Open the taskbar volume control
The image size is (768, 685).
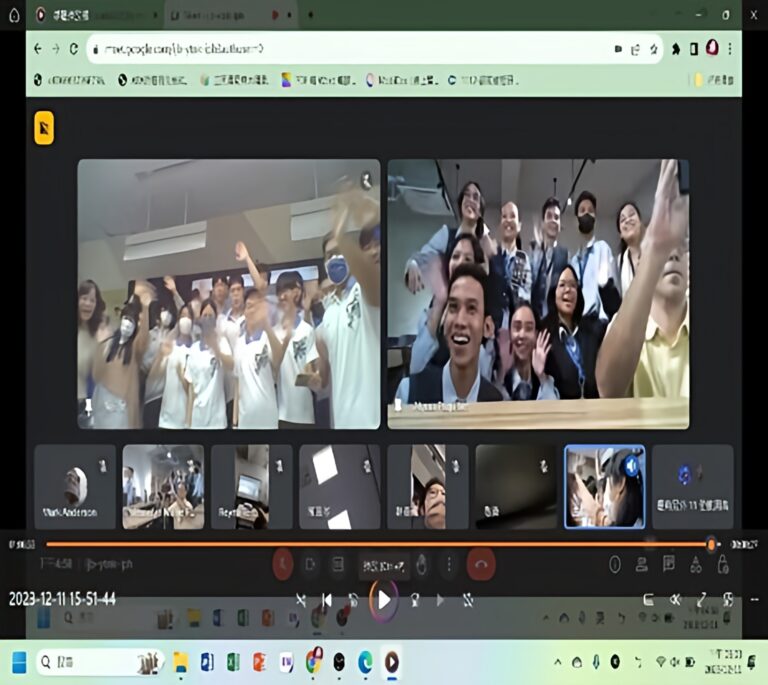[x=675, y=662]
